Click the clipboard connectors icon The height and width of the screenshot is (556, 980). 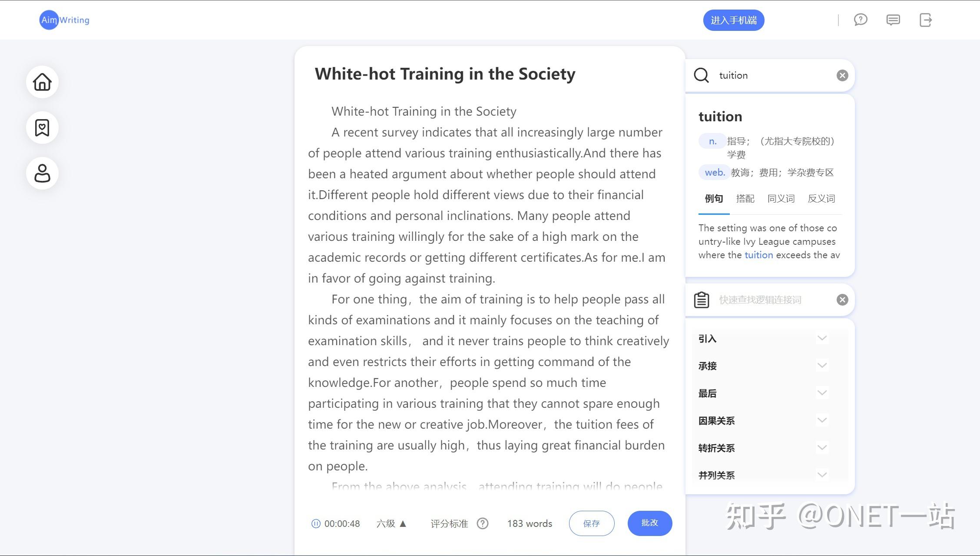click(x=701, y=300)
